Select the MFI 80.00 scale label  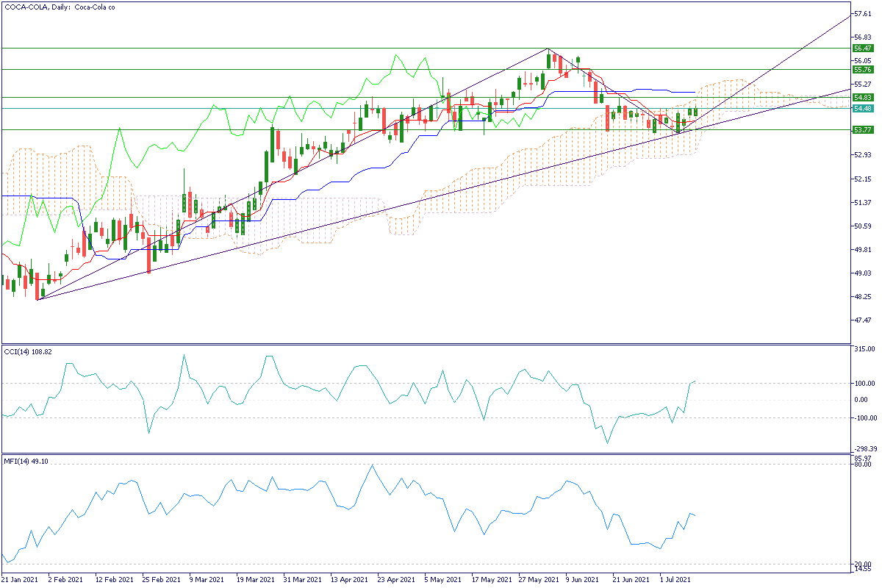click(x=863, y=465)
